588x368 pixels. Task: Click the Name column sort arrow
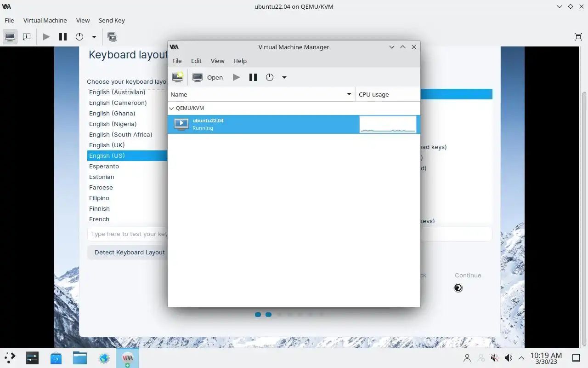point(349,94)
